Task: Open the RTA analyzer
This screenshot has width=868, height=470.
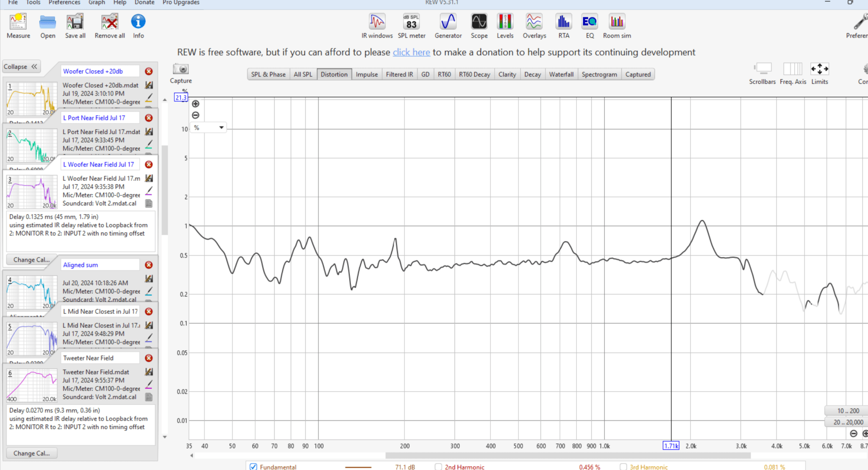Action: point(564,26)
